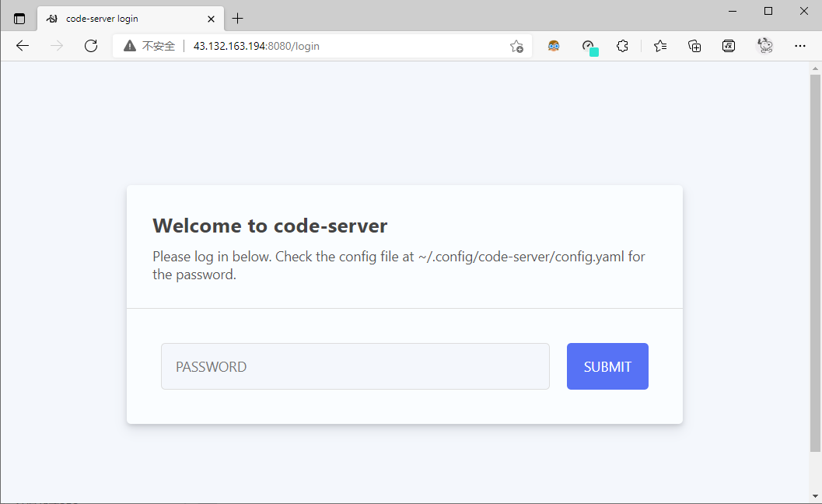
Task: Click the not-secure warning indicator
Action: 149,46
